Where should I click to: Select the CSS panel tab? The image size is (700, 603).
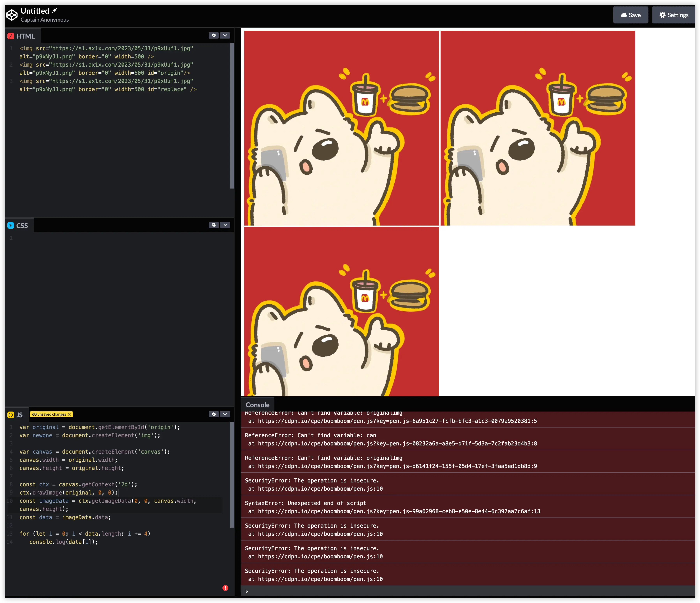point(19,226)
